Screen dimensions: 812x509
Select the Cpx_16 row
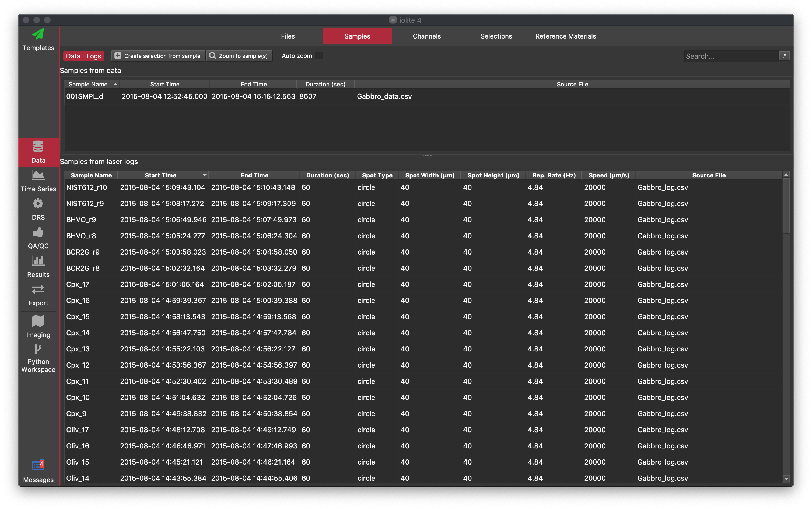pos(423,300)
